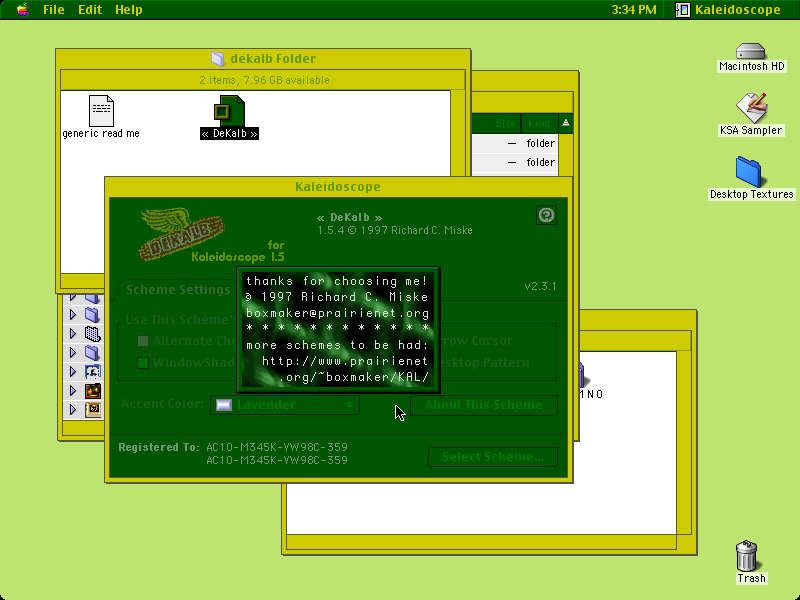Click the Kaleidoscope window title bar
The width and height of the screenshot is (800, 600).
click(x=338, y=187)
